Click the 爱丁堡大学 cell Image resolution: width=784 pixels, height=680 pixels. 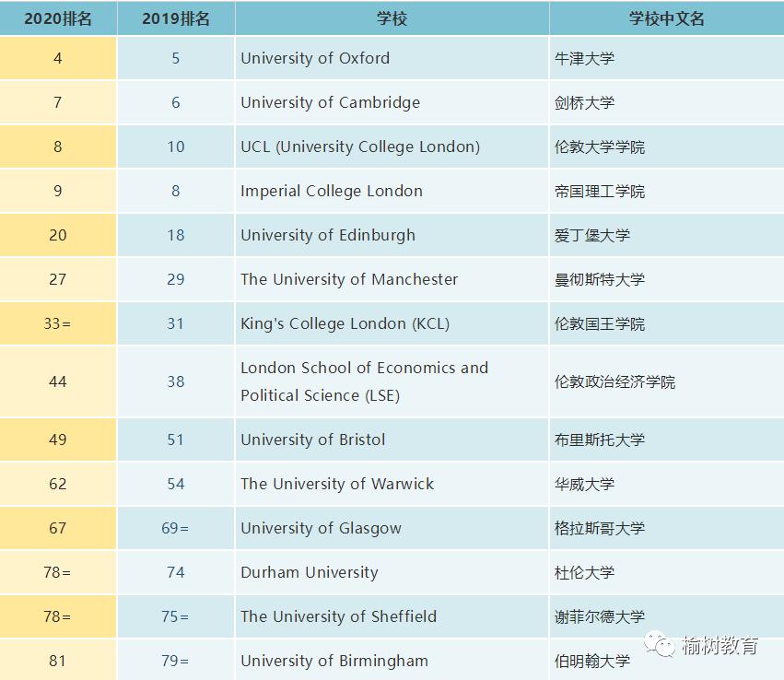click(666, 235)
